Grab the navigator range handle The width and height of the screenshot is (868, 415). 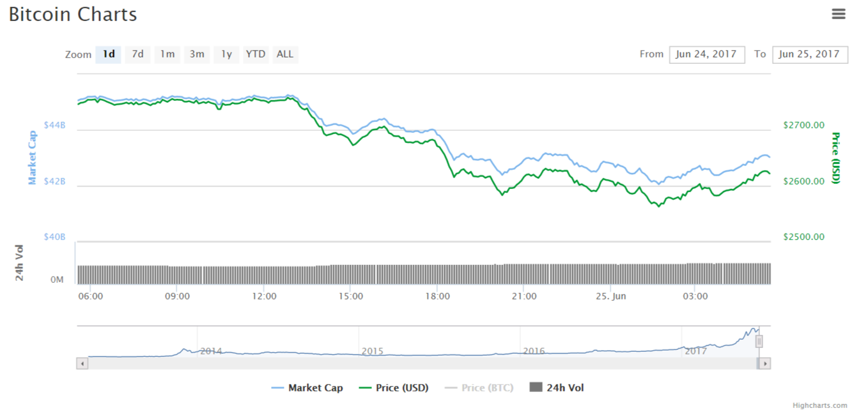759,342
